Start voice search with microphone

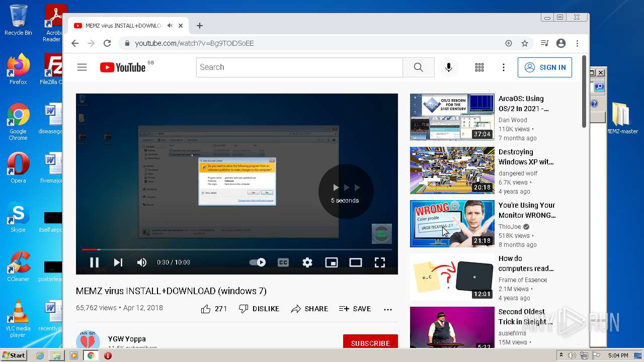coord(449,67)
